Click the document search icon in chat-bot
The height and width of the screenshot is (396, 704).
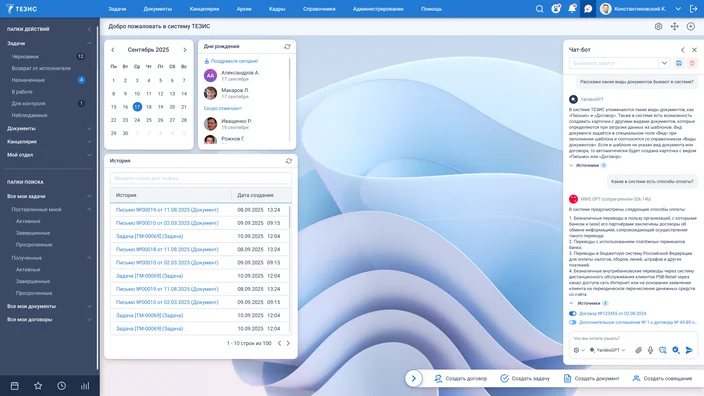(x=676, y=350)
